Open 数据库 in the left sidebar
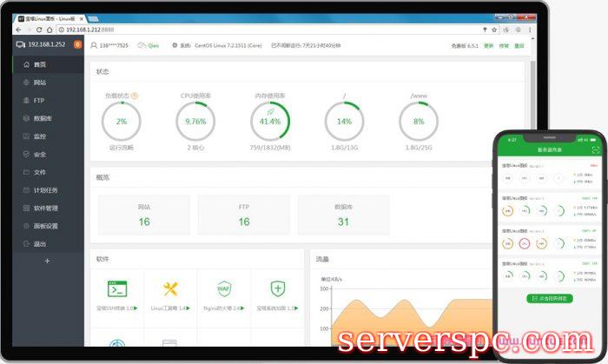Image resolution: width=608 pixels, height=364 pixels. (x=42, y=117)
